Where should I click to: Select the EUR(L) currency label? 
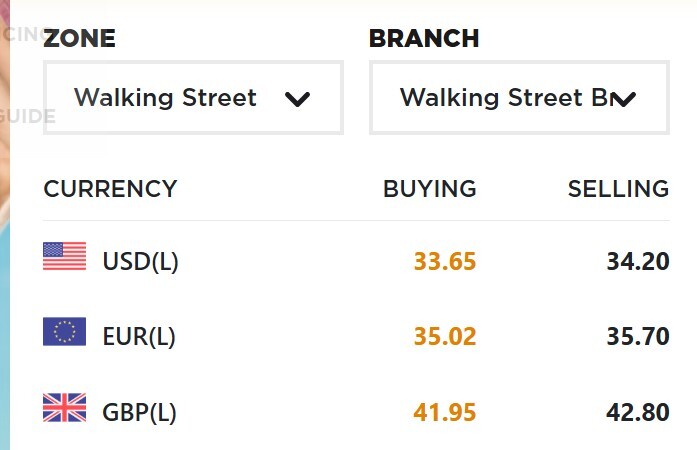tap(139, 337)
